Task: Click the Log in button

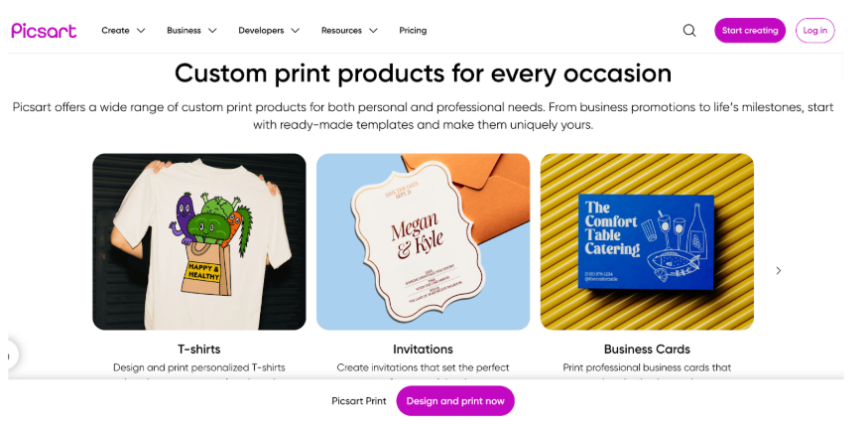Action: pyautogui.click(x=814, y=31)
